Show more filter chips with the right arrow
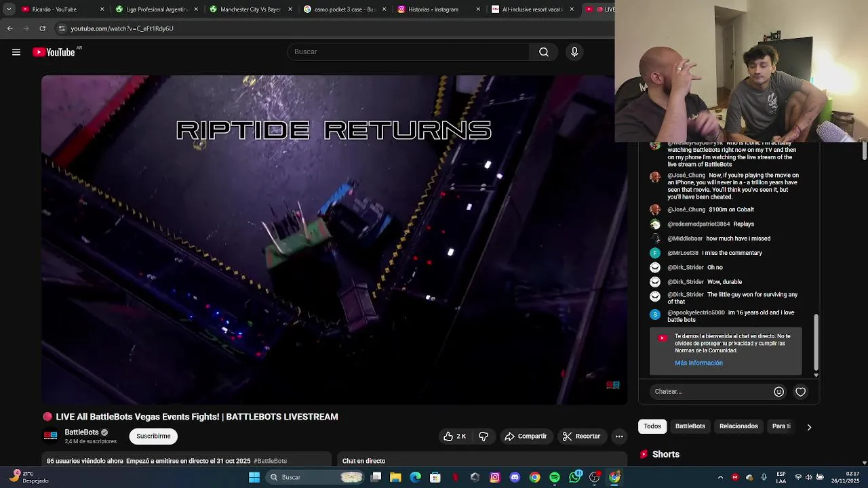The width and height of the screenshot is (868, 488). point(808,427)
